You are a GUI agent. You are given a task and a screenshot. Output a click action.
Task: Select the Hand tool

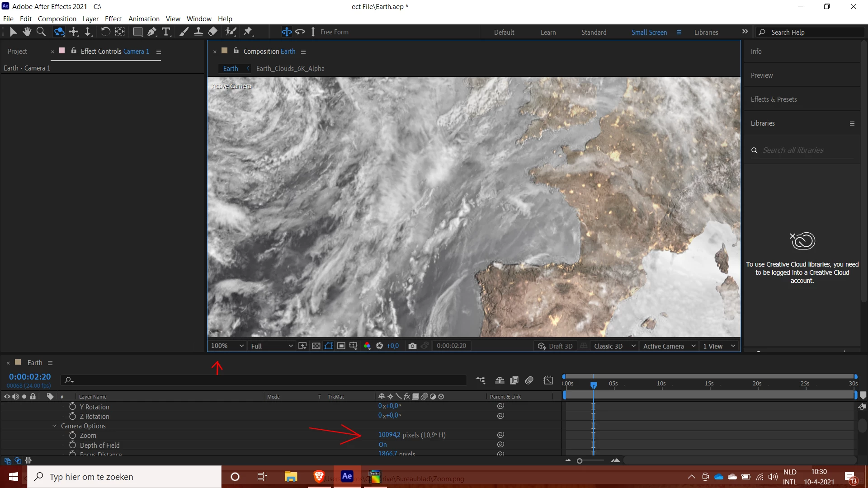(27, 32)
